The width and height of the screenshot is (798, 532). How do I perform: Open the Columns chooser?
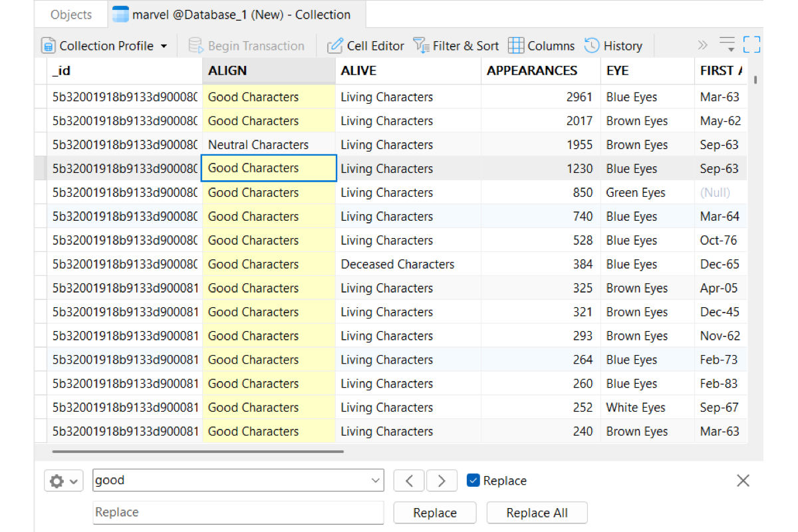541,46
